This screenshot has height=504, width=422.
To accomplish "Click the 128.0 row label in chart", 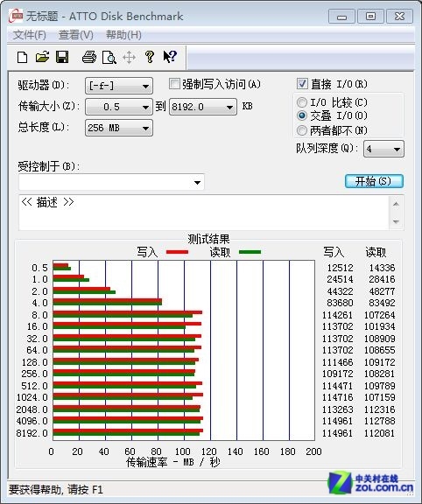I will click(34, 362).
